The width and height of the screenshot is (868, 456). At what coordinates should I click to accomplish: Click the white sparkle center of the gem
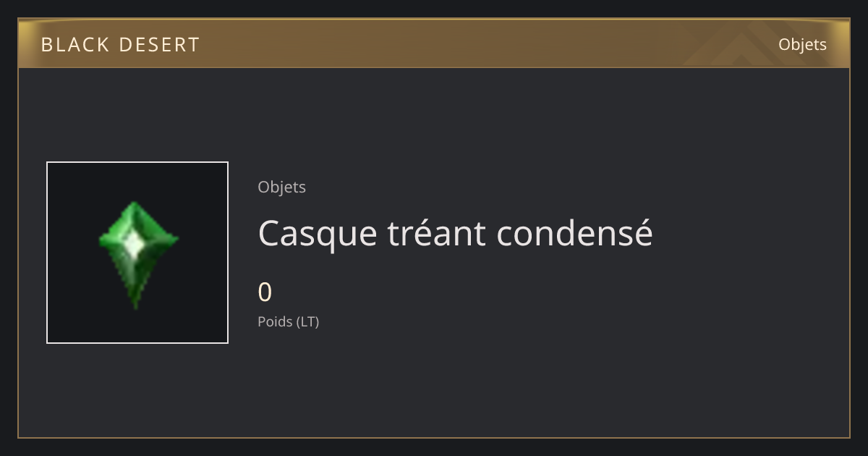134,245
